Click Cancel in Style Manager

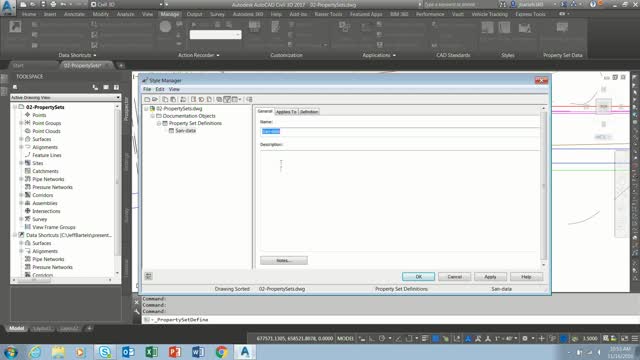pos(454,277)
